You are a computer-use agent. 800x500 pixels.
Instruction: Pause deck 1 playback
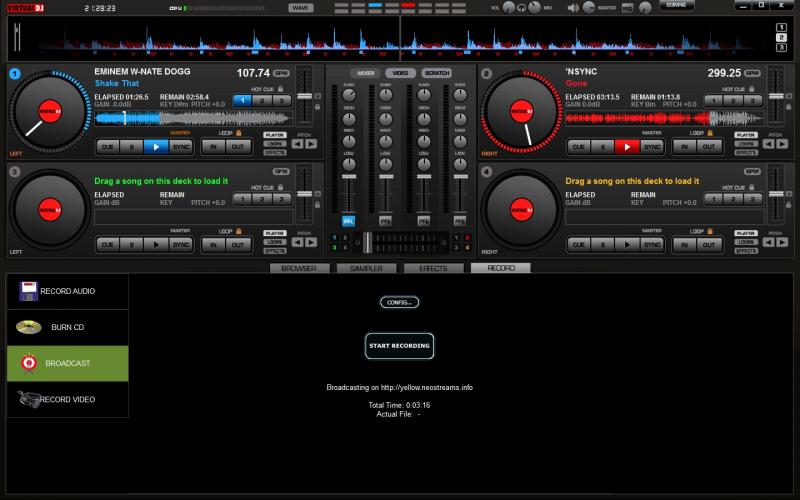click(132, 146)
